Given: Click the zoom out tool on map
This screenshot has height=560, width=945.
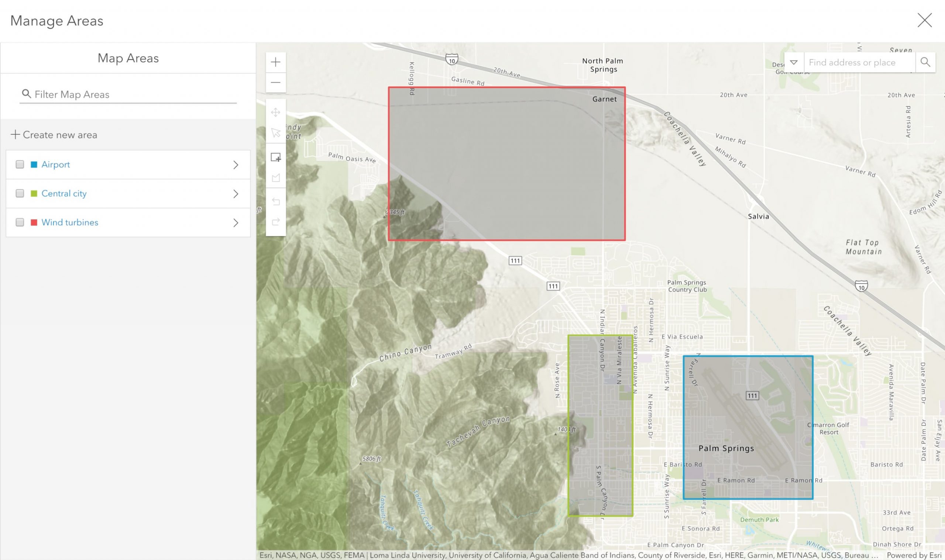Looking at the screenshot, I should (276, 81).
